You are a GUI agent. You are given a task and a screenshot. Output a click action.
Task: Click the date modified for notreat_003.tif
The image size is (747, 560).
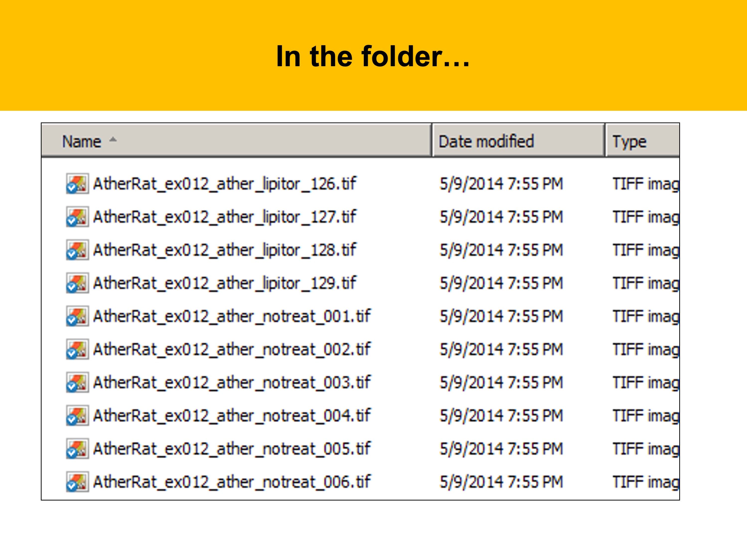pyautogui.click(x=501, y=382)
